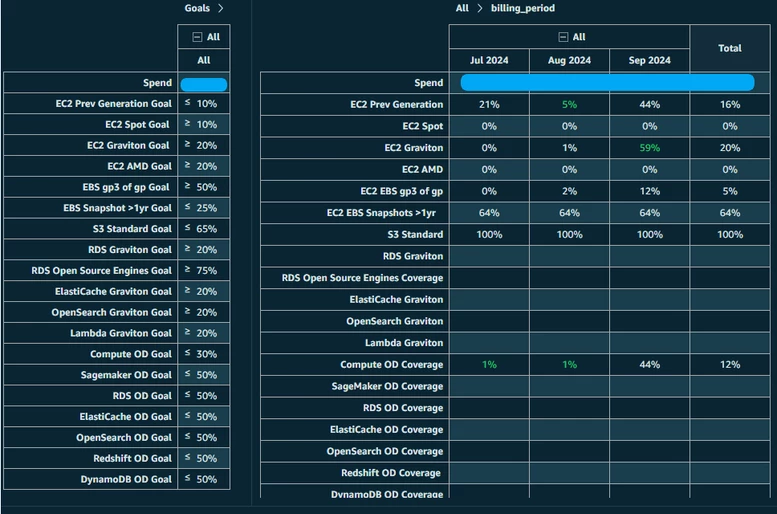The width and height of the screenshot is (777, 514).
Task: Select the EC2 Spot row label in billing table
Action: click(x=423, y=126)
